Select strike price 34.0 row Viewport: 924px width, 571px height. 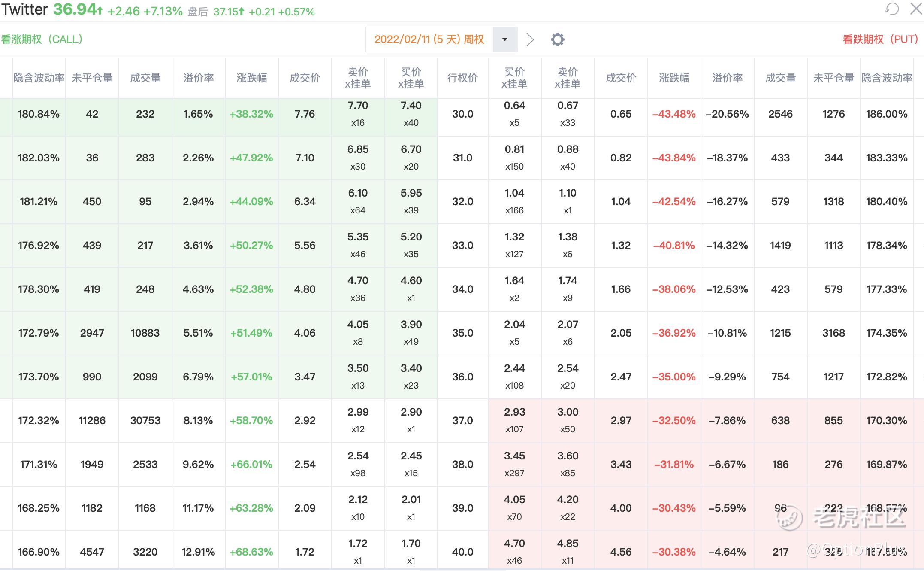point(462,289)
